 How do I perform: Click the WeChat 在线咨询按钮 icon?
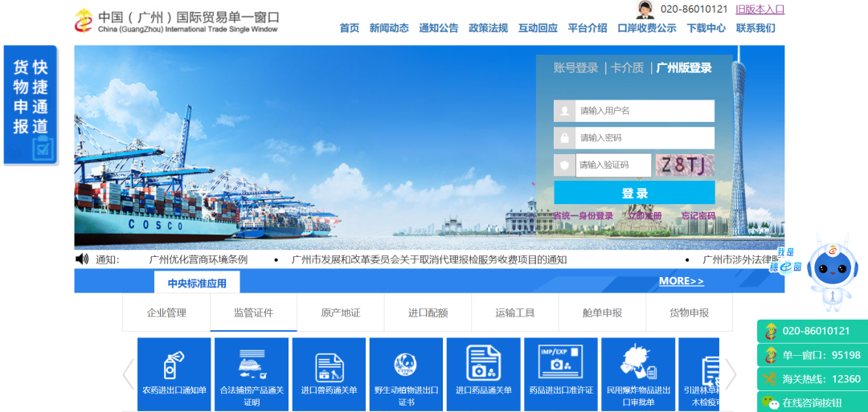770,402
